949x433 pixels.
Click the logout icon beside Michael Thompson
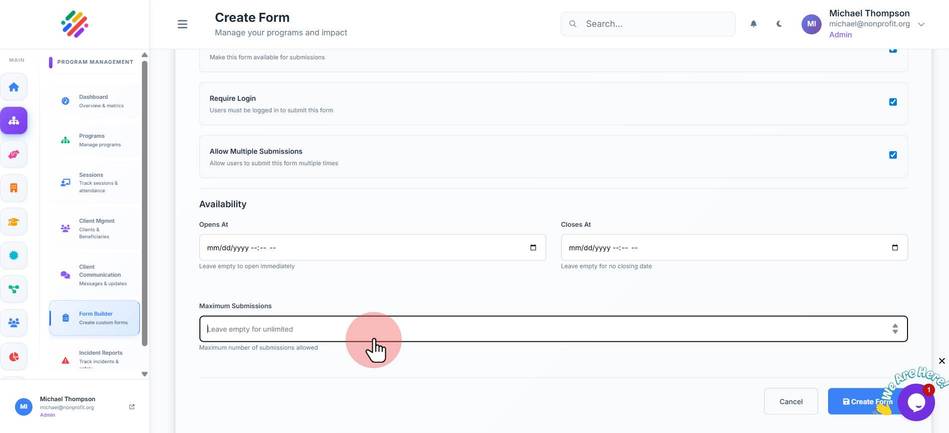click(x=132, y=407)
